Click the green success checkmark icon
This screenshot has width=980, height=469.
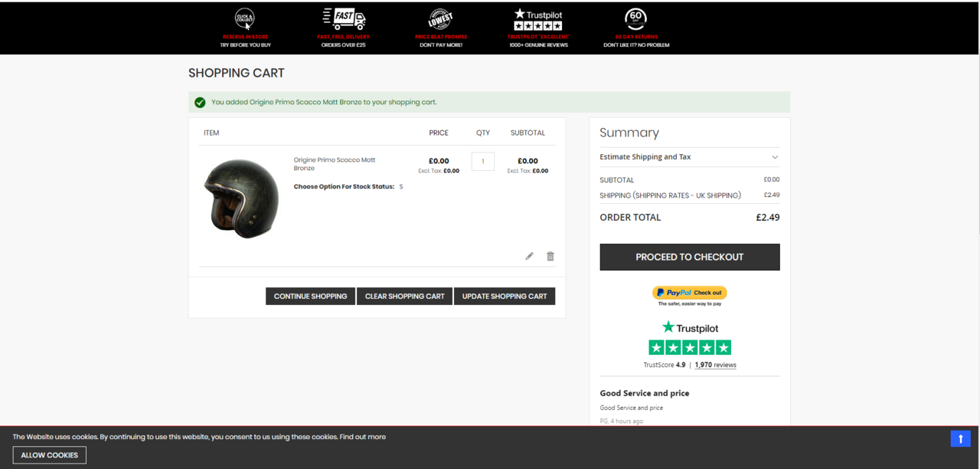click(200, 102)
